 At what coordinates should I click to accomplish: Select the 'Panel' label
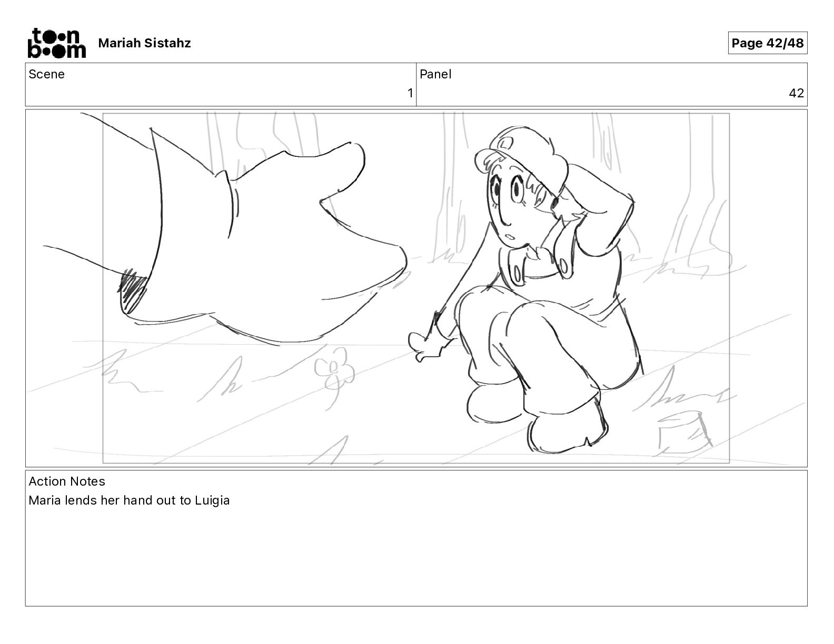click(x=435, y=74)
